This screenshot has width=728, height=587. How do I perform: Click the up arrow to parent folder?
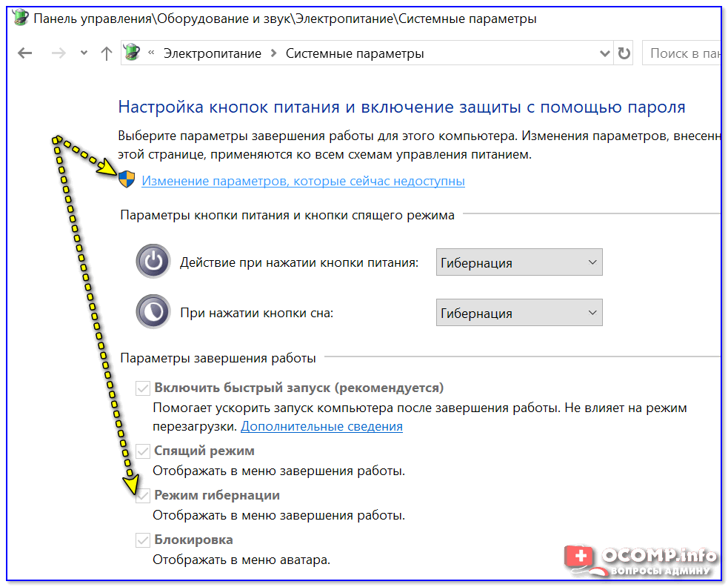point(107,53)
